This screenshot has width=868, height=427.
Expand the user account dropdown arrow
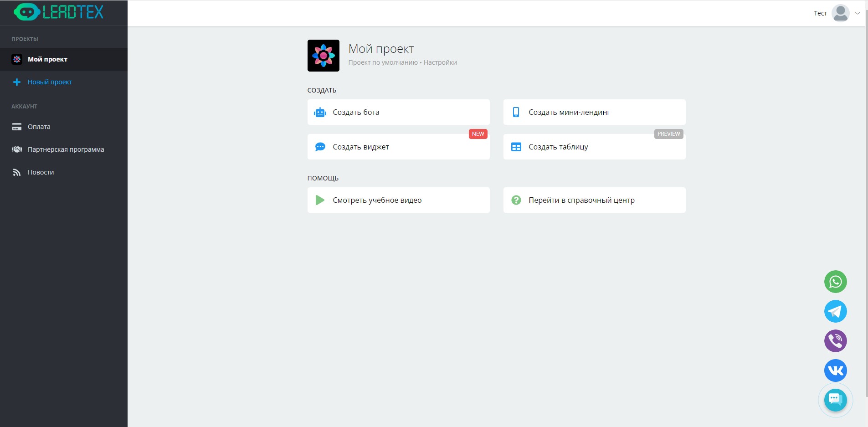(x=857, y=13)
